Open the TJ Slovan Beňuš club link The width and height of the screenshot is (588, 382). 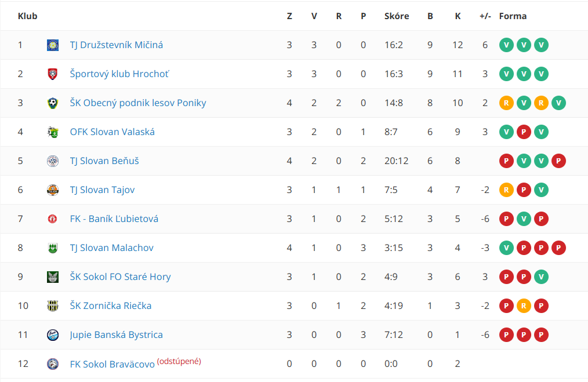[104, 161]
